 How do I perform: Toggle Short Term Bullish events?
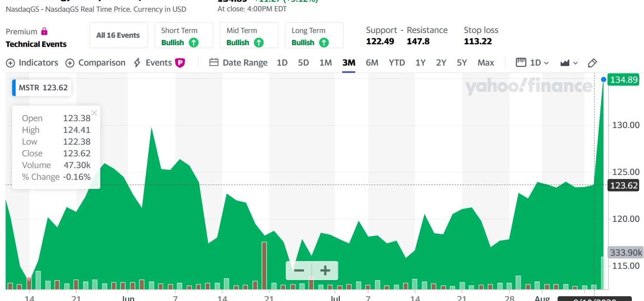coord(184,35)
